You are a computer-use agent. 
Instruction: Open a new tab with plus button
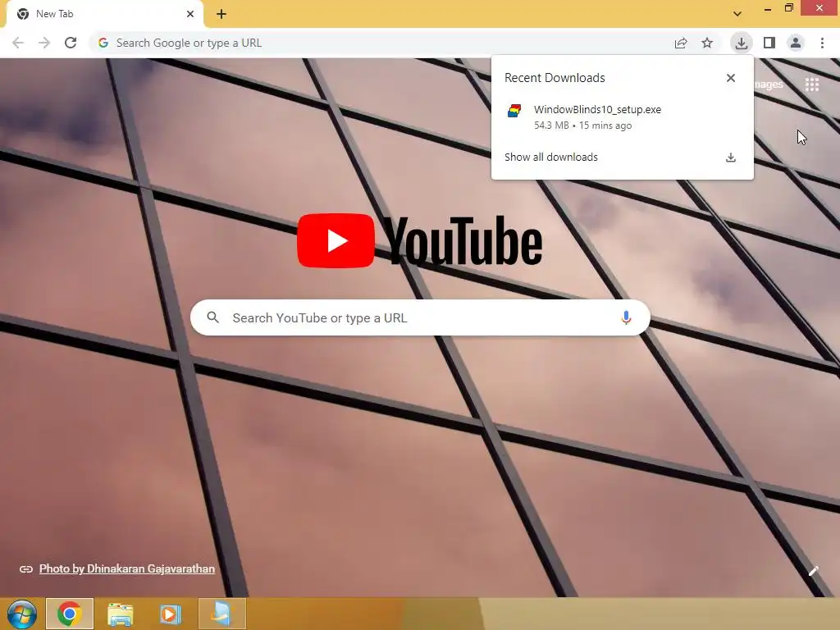(x=221, y=14)
